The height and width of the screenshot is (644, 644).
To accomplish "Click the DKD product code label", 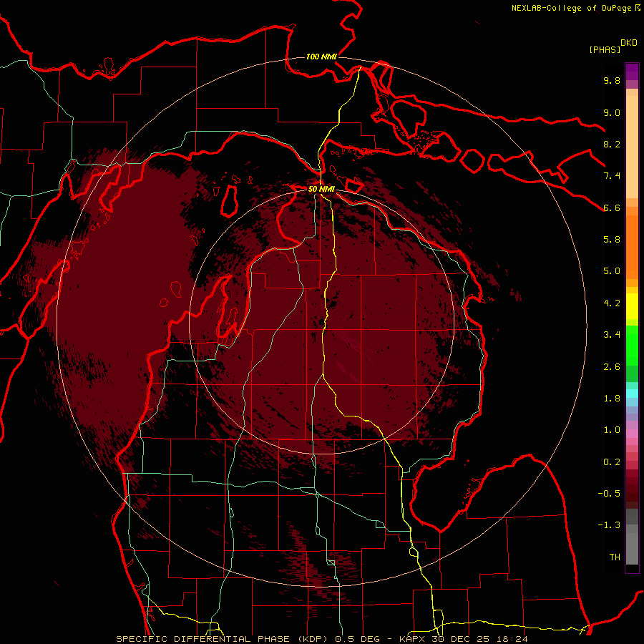I will 629,43.
